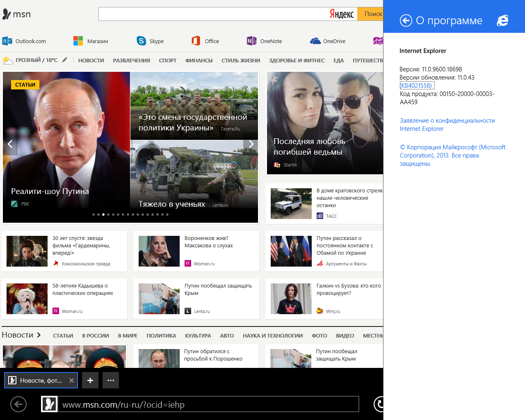Screen dimensions: 525x420
Task: Open tab tools ellipsis menu
Action: coord(111,380)
